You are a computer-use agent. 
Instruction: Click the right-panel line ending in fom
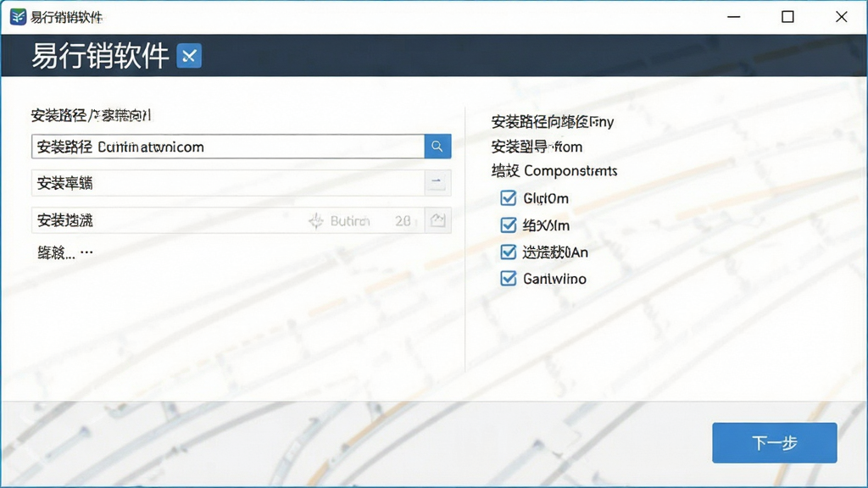point(537,147)
